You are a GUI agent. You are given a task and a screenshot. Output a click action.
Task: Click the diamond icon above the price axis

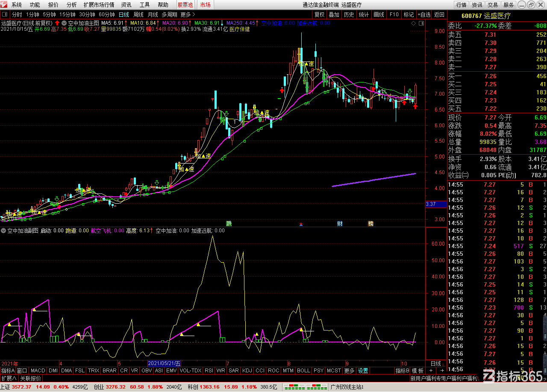click(414, 23)
